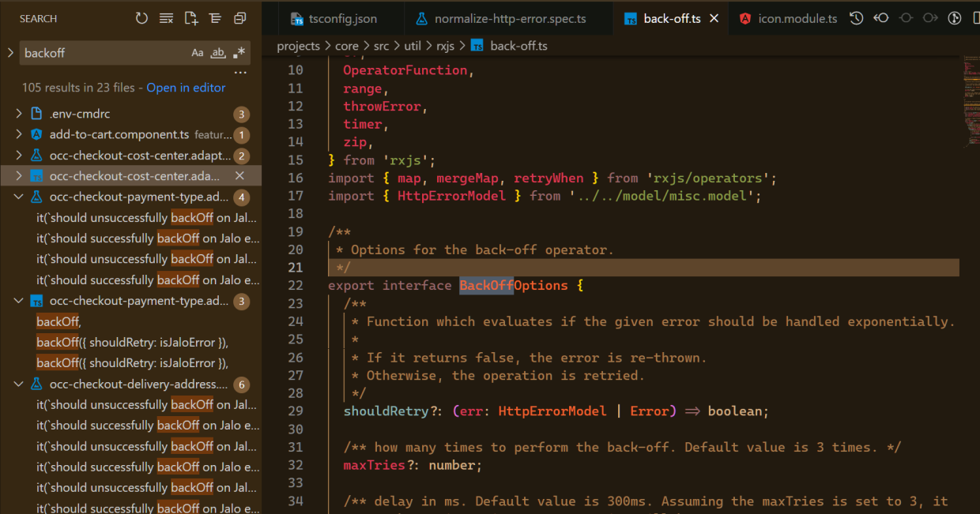The width and height of the screenshot is (980, 514).
Task: Click the Open in editor link
Action: (186, 88)
